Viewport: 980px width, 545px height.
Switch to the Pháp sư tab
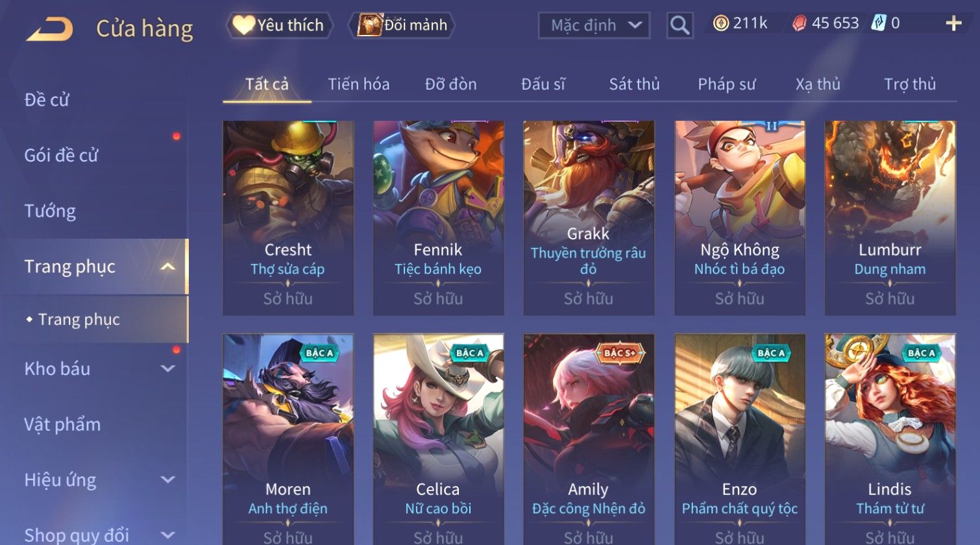point(726,84)
